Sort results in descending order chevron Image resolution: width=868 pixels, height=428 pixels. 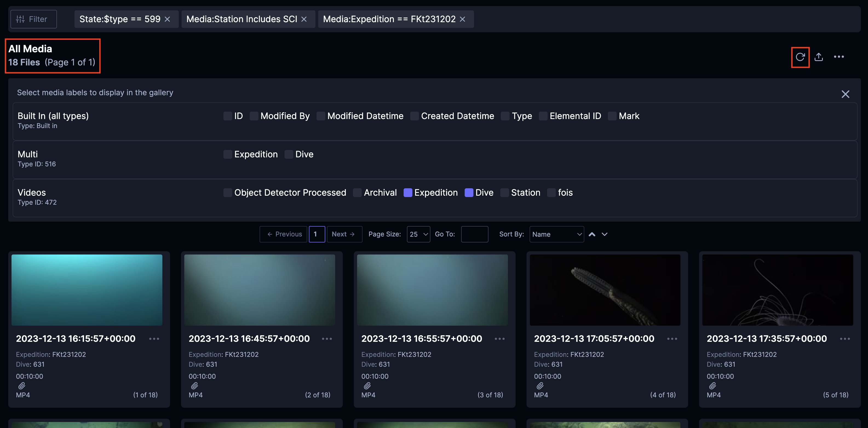[605, 234]
